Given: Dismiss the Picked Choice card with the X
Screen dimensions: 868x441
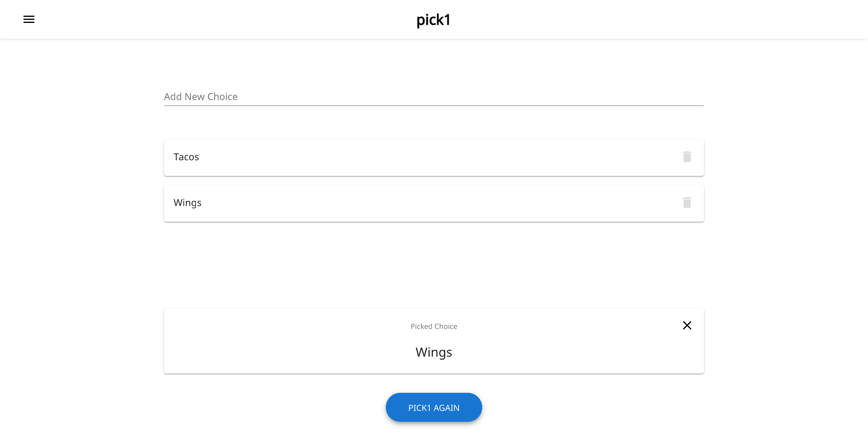Looking at the screenshot, I should click(687, 325).
